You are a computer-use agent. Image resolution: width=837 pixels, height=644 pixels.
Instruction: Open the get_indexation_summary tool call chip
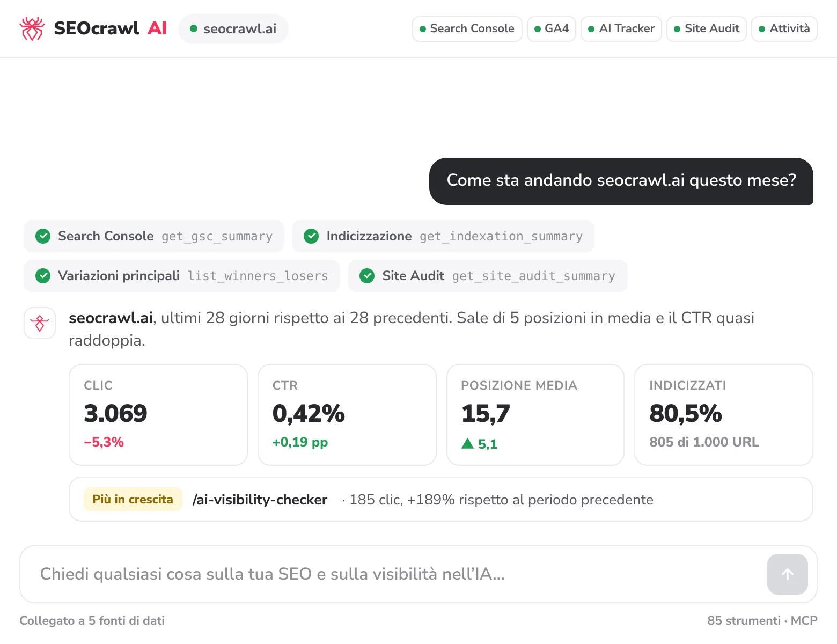click(x=443, y=236)
